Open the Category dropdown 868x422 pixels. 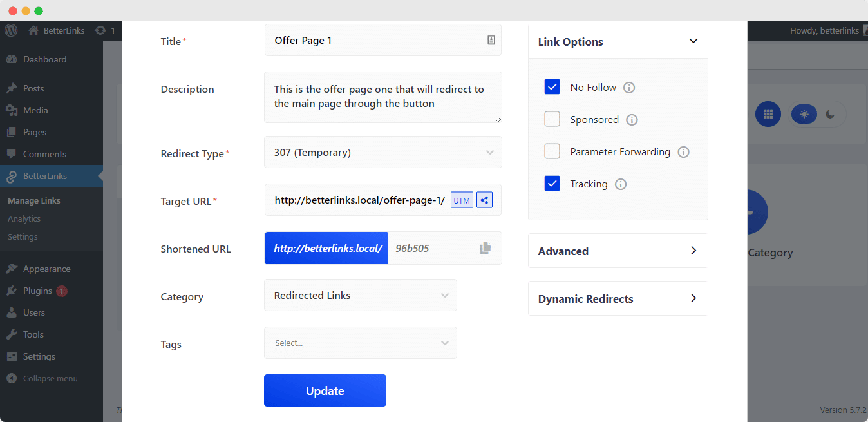point(444,295)
